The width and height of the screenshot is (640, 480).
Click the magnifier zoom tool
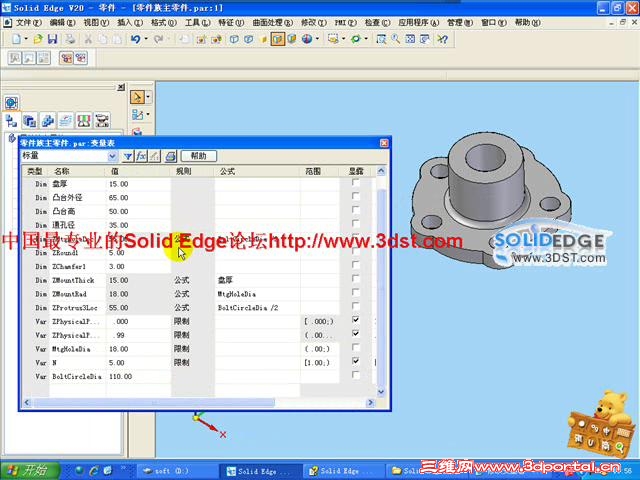(396, 39)
